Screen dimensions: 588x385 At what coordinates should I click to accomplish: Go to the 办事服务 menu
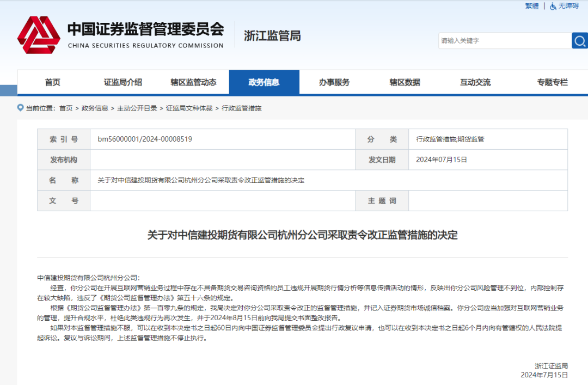[334, 82]
